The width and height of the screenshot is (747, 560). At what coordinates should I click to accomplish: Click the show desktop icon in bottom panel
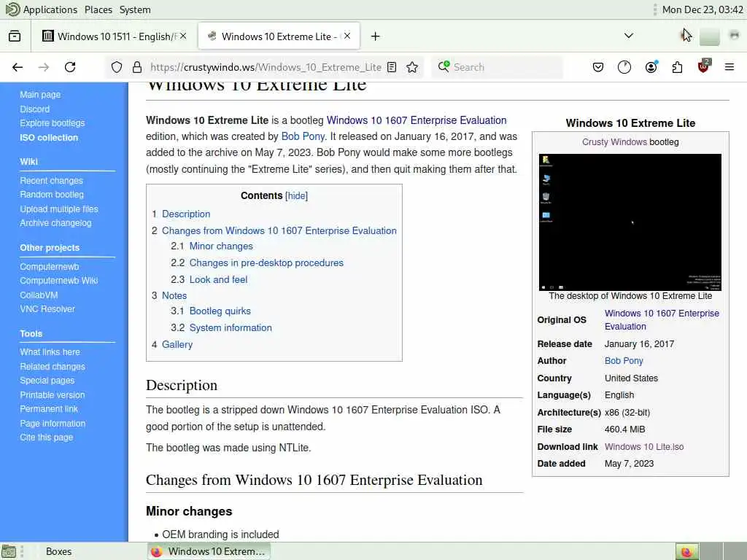pyautogui.click(x=9, y=551)
